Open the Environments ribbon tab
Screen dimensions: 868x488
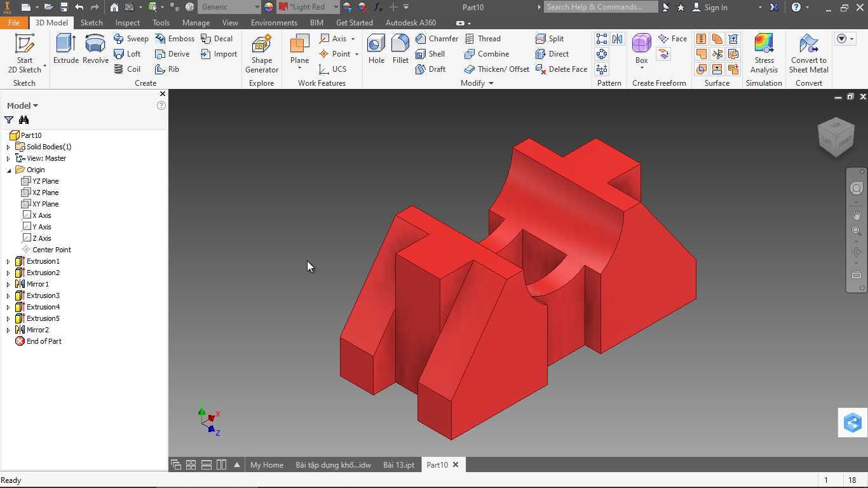click(274, 22)
